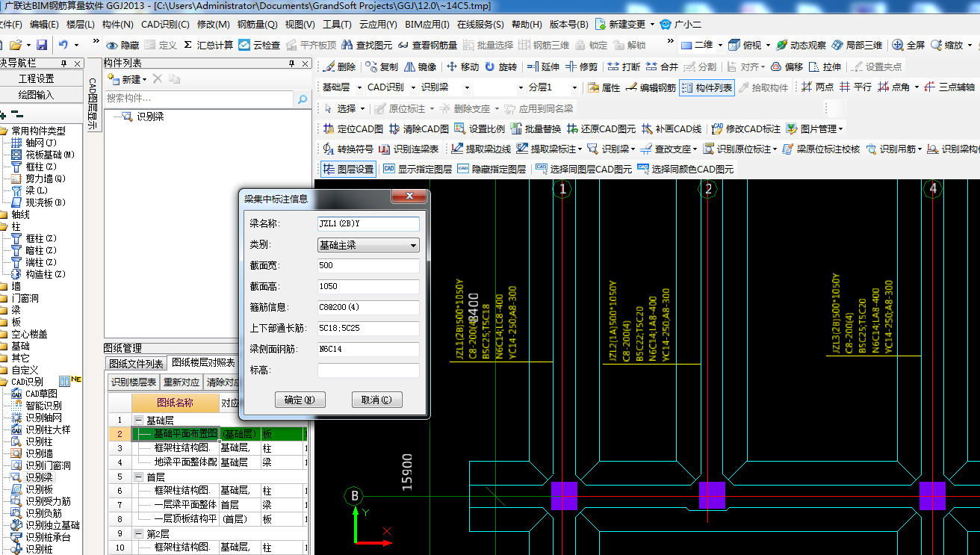This screenshot has height=555, width=980.
Task: Select the 镜像 mirror tool
Action: coord(420,66)
